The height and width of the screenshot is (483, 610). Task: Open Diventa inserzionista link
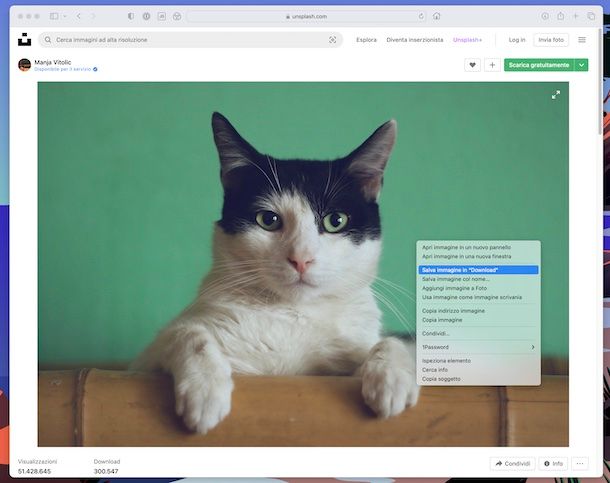415,40
